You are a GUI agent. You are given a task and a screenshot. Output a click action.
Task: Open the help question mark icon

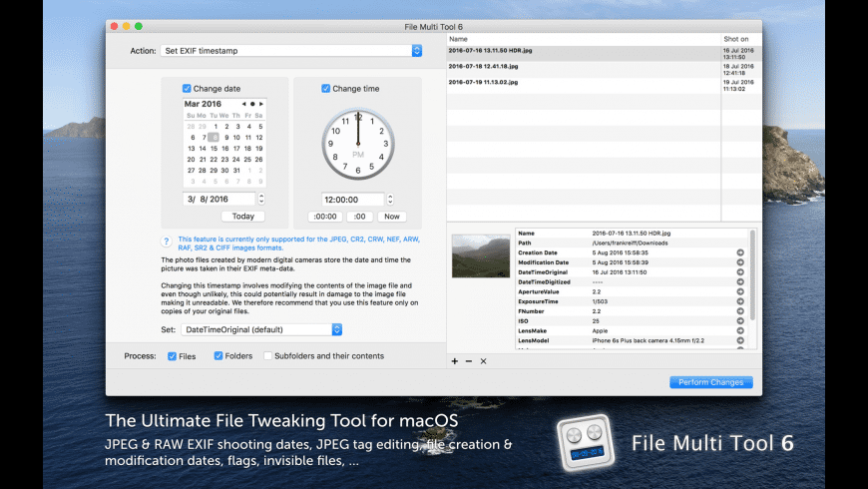tap(166, 242)
